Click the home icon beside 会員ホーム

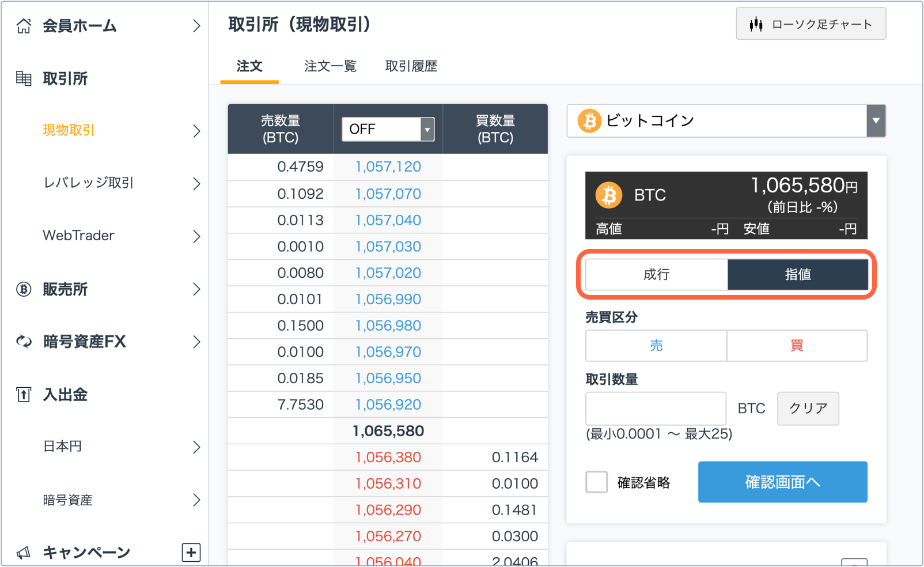coord(24,26)
